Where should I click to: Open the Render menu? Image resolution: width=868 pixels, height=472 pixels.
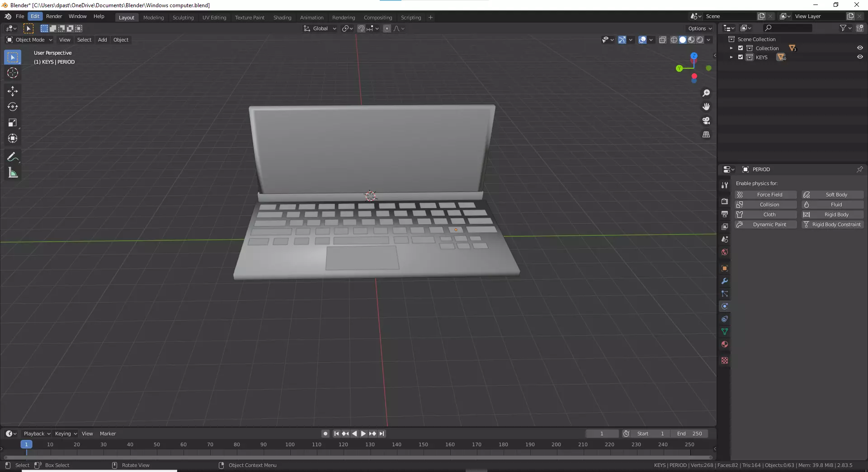(54, 16)
